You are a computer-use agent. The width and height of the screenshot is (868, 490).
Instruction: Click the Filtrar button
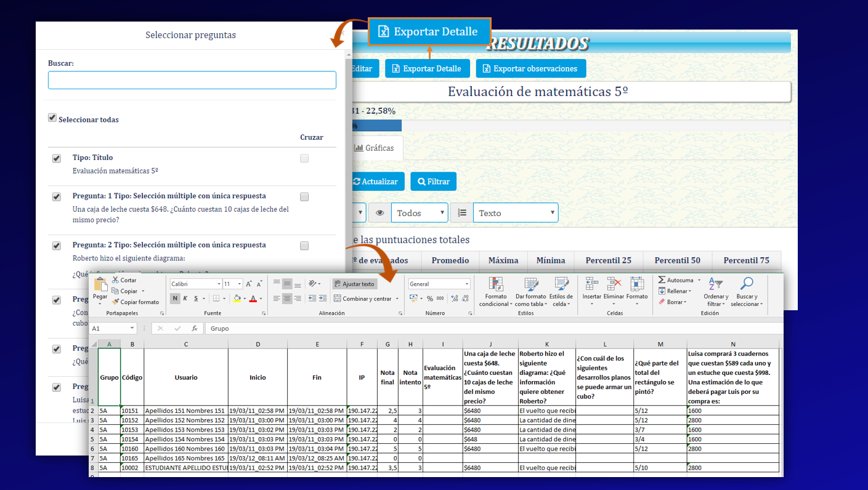pyautogui.click(x=434, y=182)
